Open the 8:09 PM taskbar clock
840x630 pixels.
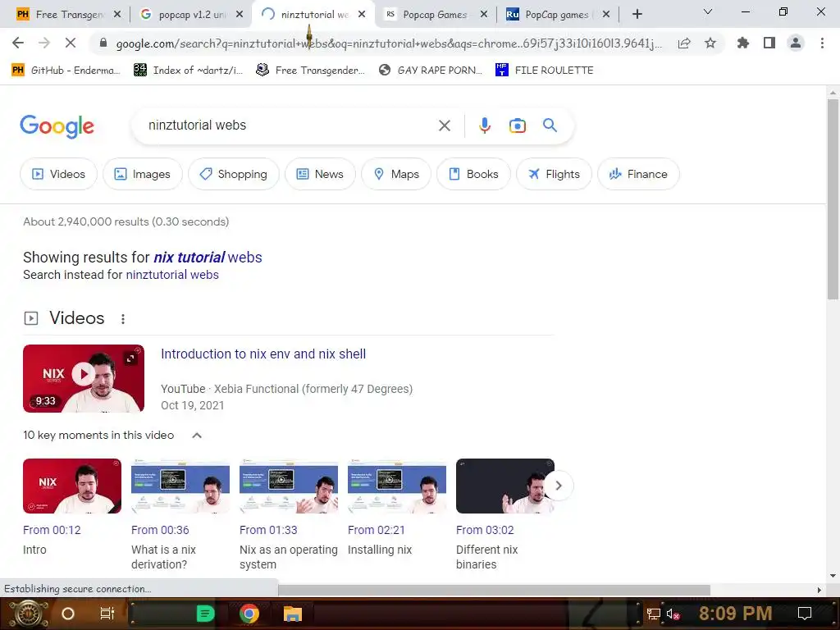click(x=735, y=614)
